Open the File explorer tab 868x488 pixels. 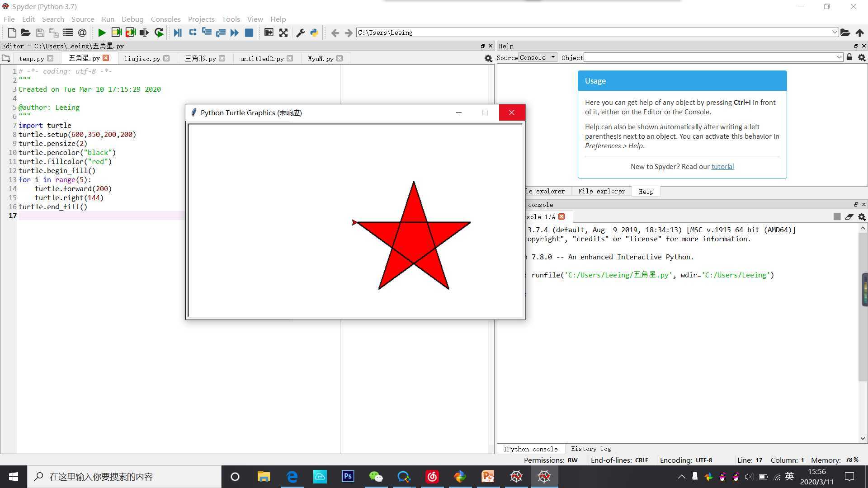click(601, 191)
